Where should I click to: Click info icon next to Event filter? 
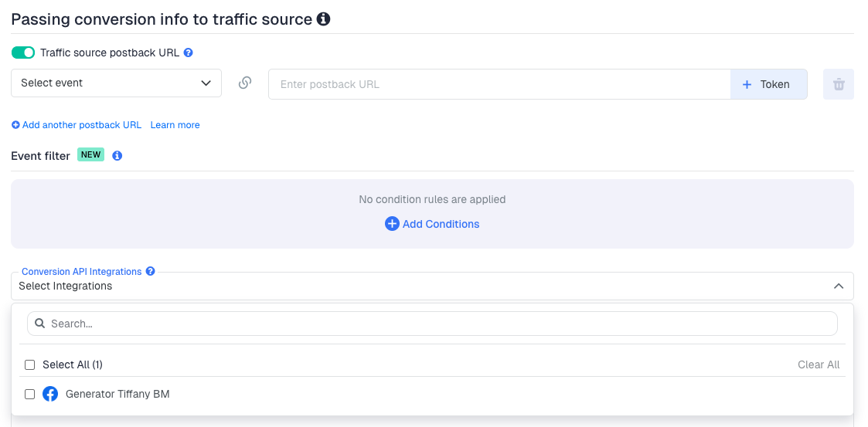pos(117,156)
